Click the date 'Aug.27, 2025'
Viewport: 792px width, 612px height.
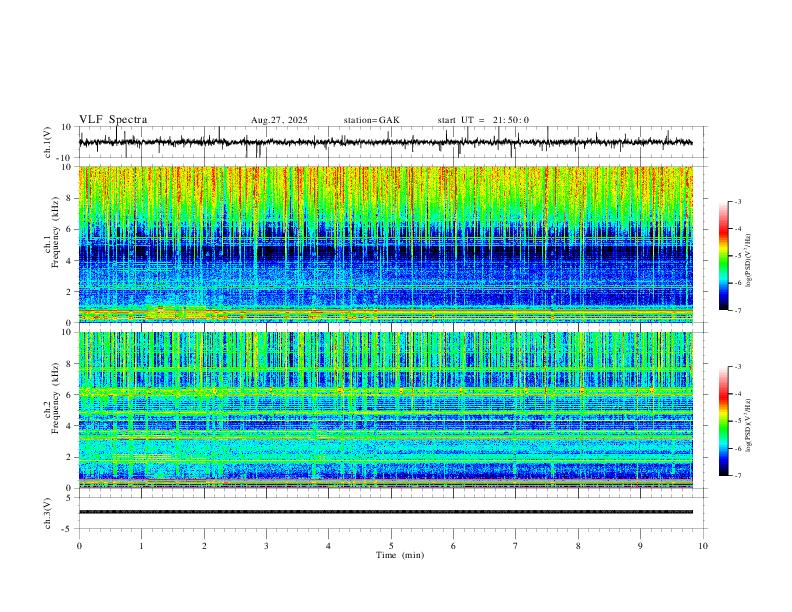[x=279, y=120]
